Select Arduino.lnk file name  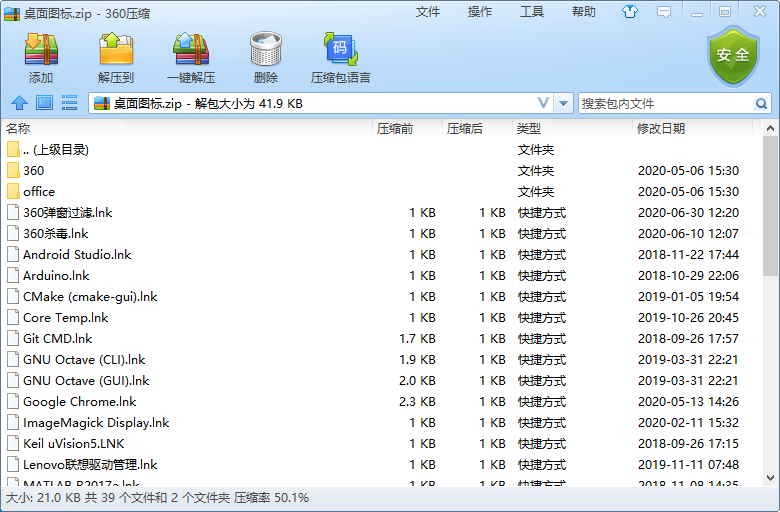(56, 275)
